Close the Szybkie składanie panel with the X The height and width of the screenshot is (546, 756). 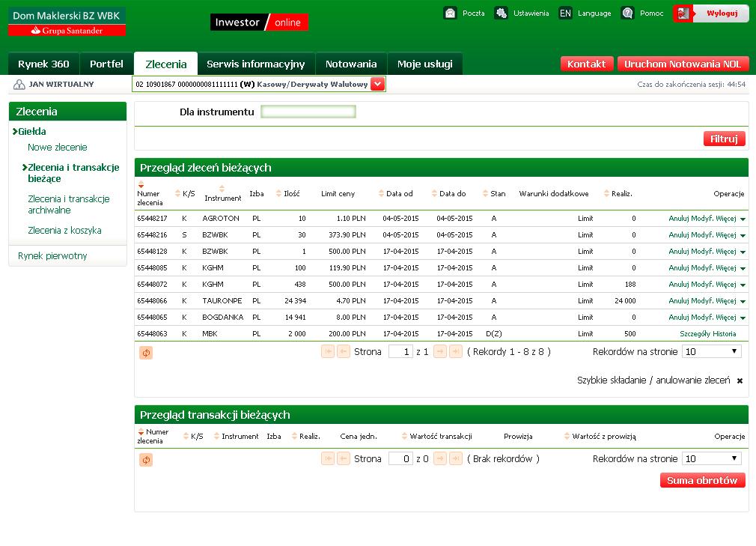740,380
